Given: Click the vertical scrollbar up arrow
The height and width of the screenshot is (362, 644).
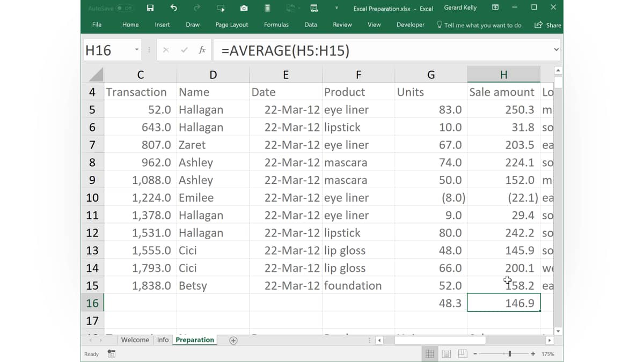Looking at the screenshot, I should (x=558, y=70).
